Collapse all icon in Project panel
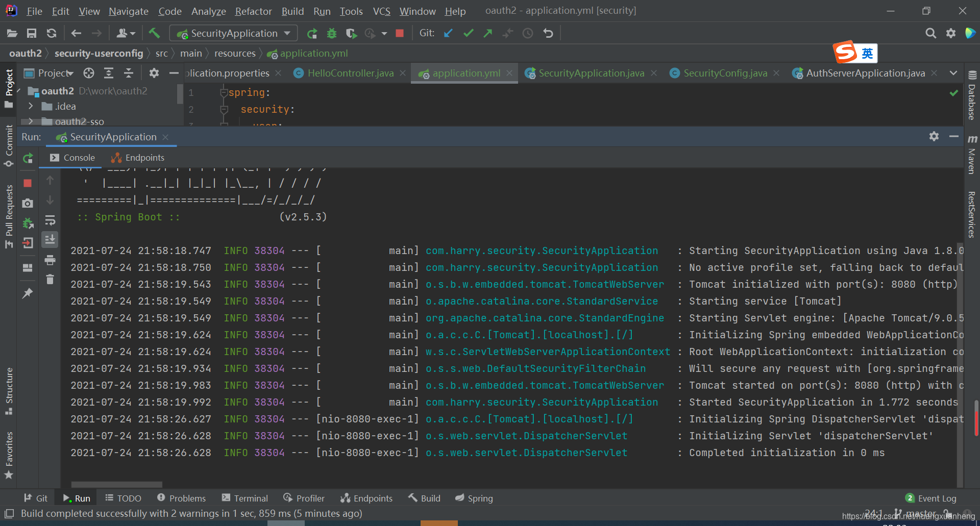 pos(129,73)
